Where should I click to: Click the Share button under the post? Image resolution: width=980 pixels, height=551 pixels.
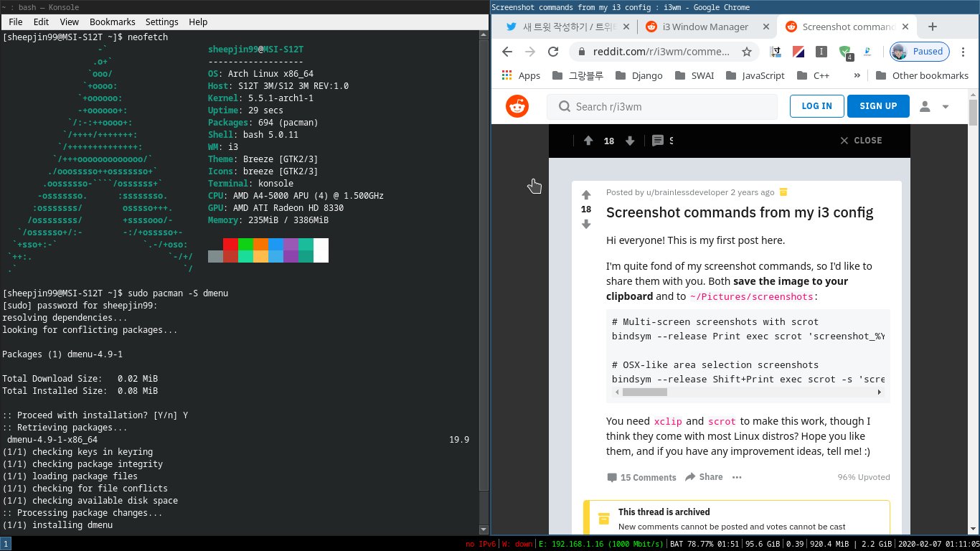pos(704,477)
